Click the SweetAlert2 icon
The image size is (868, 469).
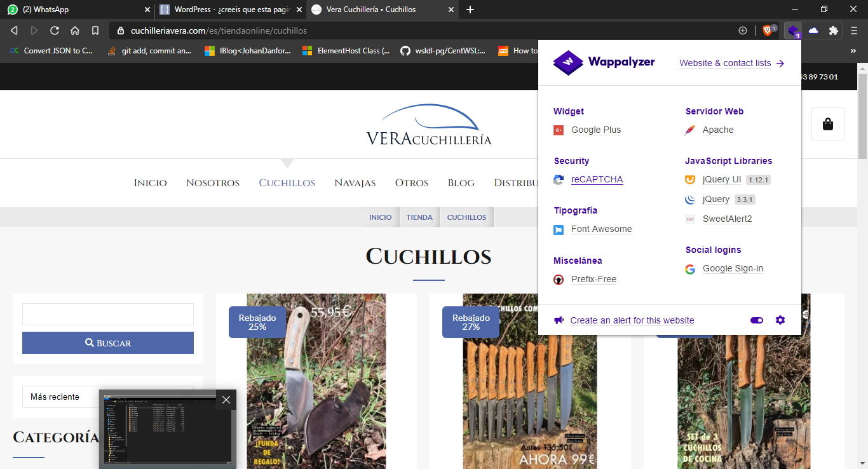(690, 219)
